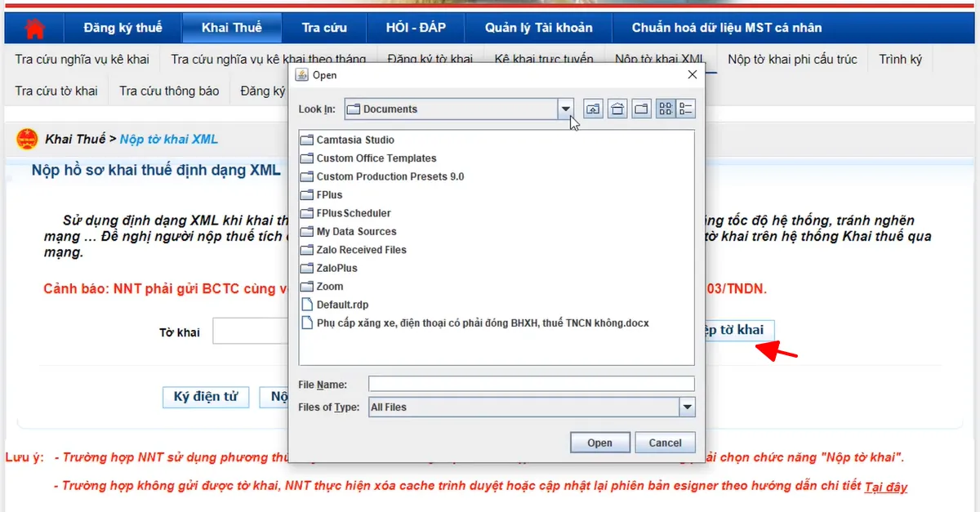The width and height of the screenshot is (980, 512).
Task: Click the Home directory icon
Action: click(618, 109)
